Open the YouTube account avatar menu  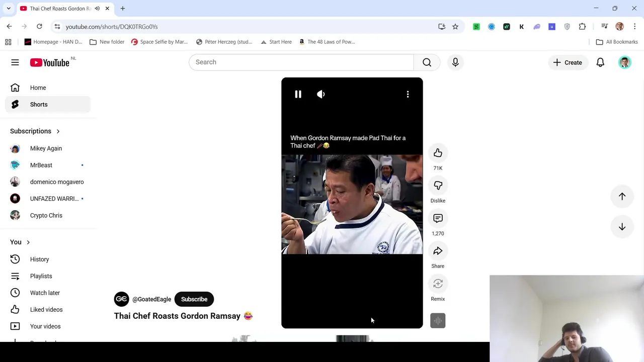tap(625, 62)
